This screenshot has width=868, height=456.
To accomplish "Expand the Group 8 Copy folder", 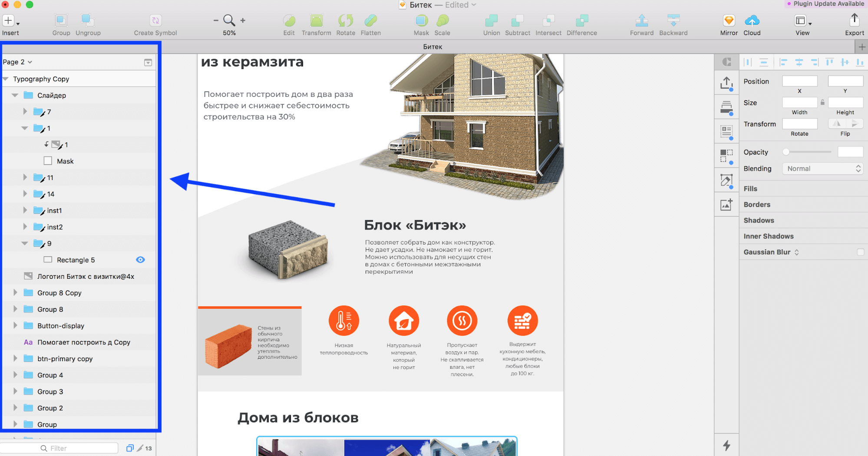I will 15,293.
